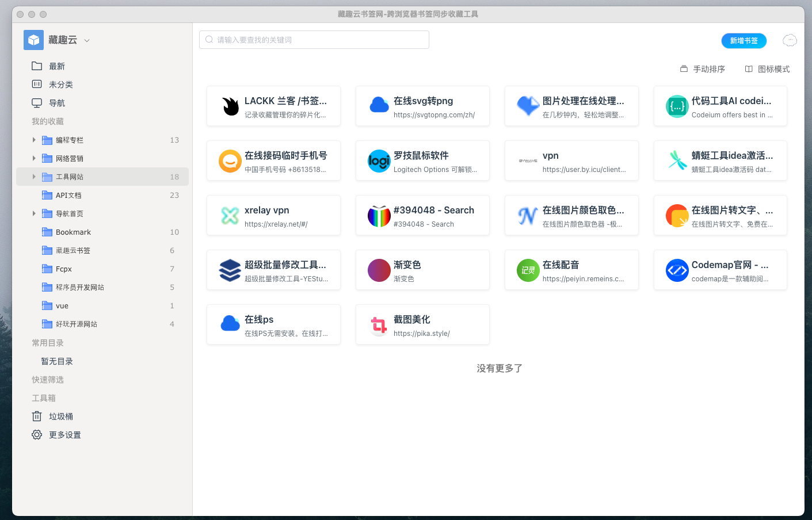
Task: Click the keyword search input field
Action: pos(314,39)
